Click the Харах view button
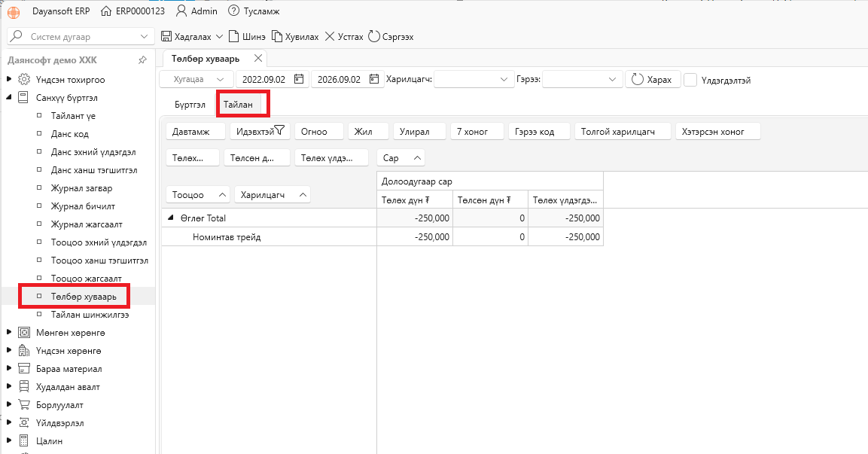This screenshot has height=454, width=868. [653, 79]
